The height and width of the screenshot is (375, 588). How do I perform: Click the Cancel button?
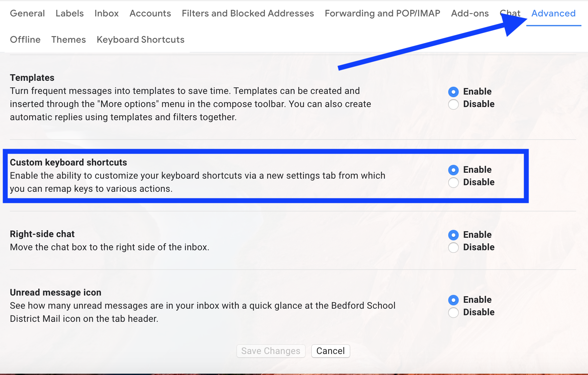[330, 351]
